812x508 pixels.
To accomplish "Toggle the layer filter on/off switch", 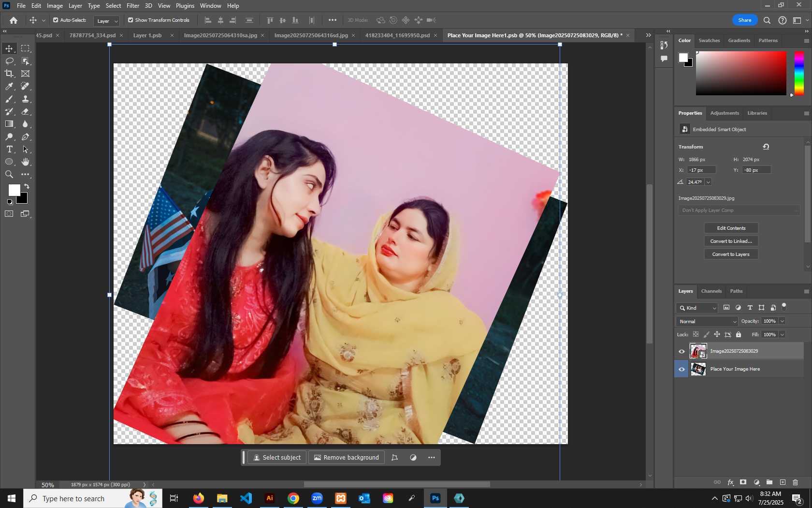I will pyautogui.click(x=784, y=306).
